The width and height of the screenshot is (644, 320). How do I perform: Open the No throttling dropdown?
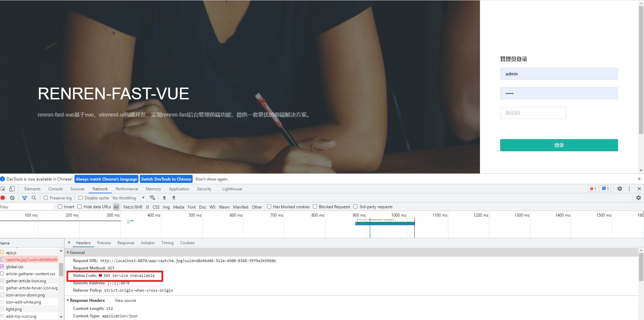[128, 198]
